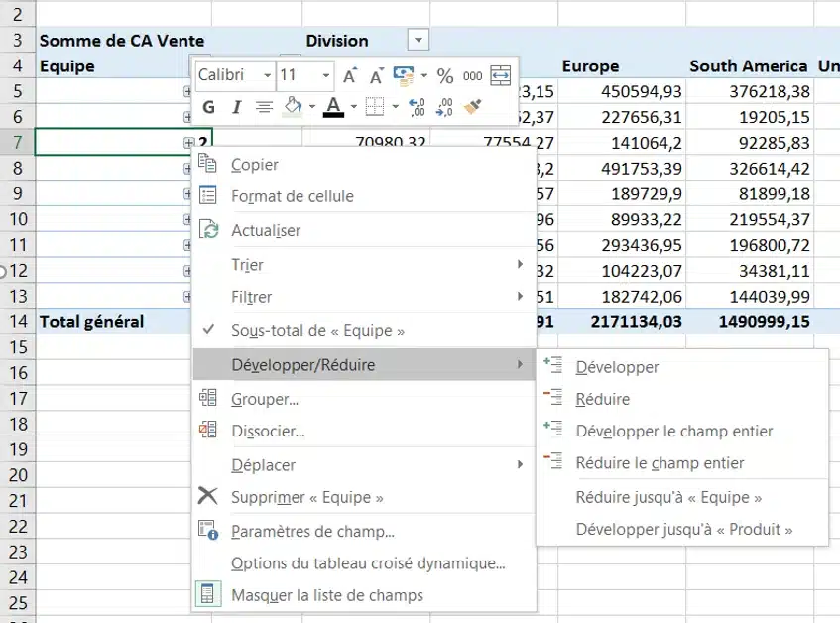Select cell with value 34381,11
Viewport: 840px width, 623px height.
(750, 271)
